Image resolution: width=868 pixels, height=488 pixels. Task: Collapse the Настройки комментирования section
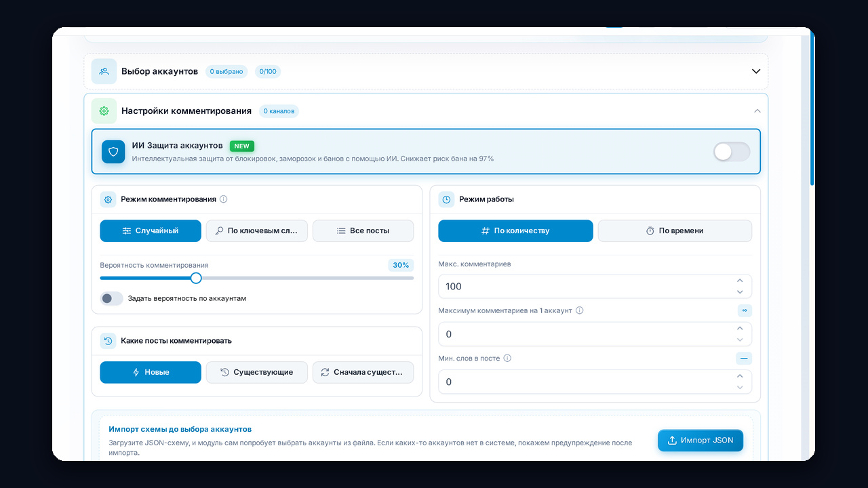(x=757, y=111)
